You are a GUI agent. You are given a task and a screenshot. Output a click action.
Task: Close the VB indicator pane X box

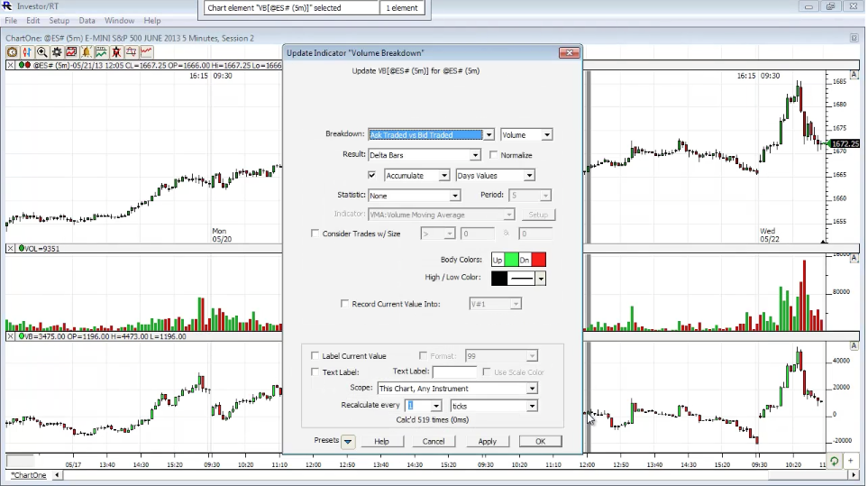[10, 336]
